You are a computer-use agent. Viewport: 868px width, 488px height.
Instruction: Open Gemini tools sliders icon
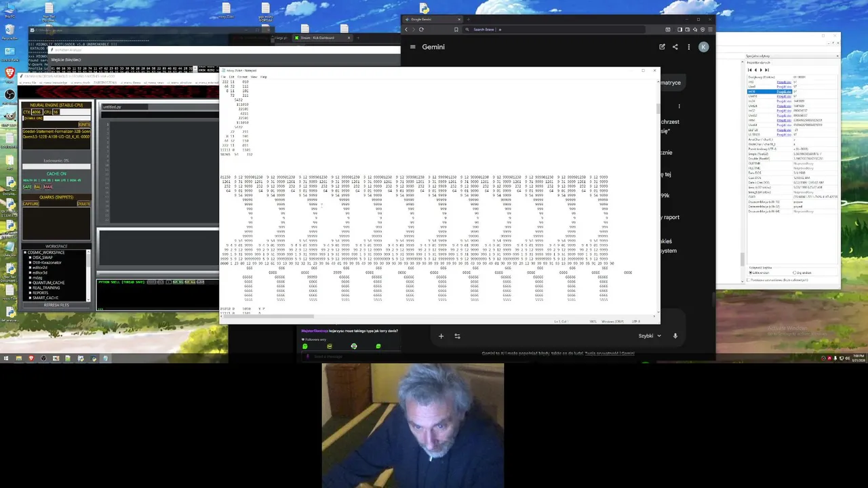(x=457, y=335)
